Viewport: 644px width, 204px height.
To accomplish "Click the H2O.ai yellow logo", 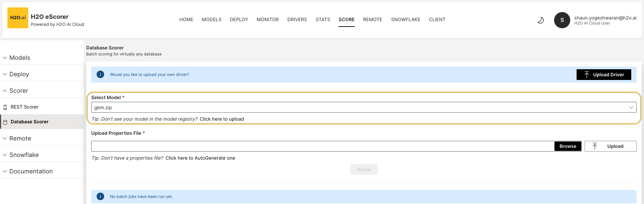I will click(x=18, y=18).
